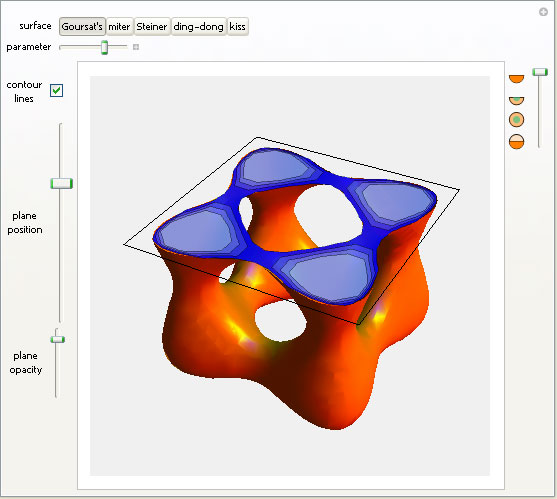Viewport: 557px width, 499px height.
Task: Click the parameter slider thumb
Action: [104, 47]
